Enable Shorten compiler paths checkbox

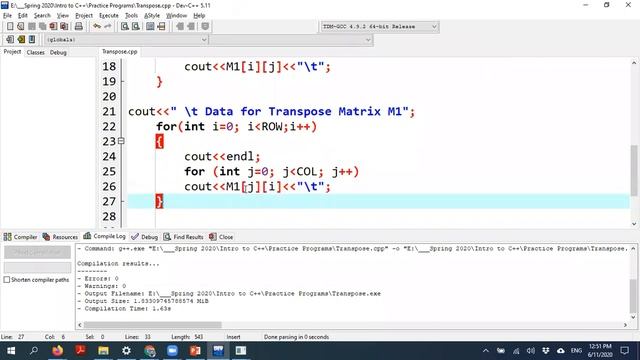(x=7, y=280)
